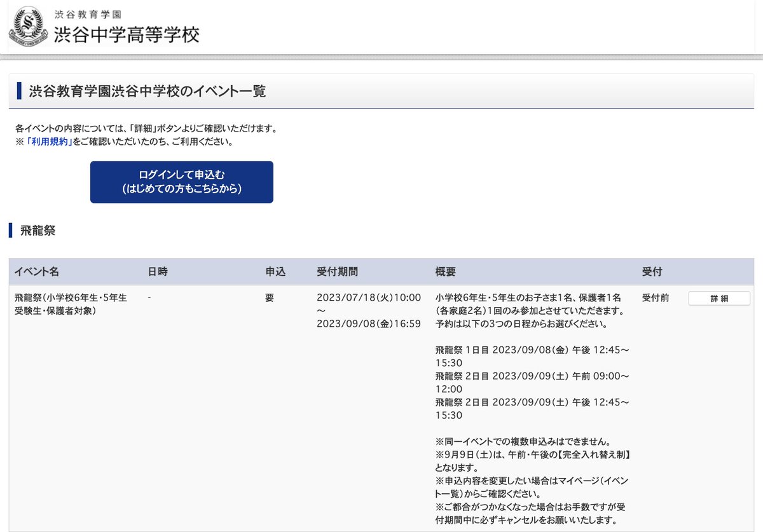The width and height of the screenshot is (763, 532).
Task: Click the 要 application-required cell
Action: tap(270, 297)
